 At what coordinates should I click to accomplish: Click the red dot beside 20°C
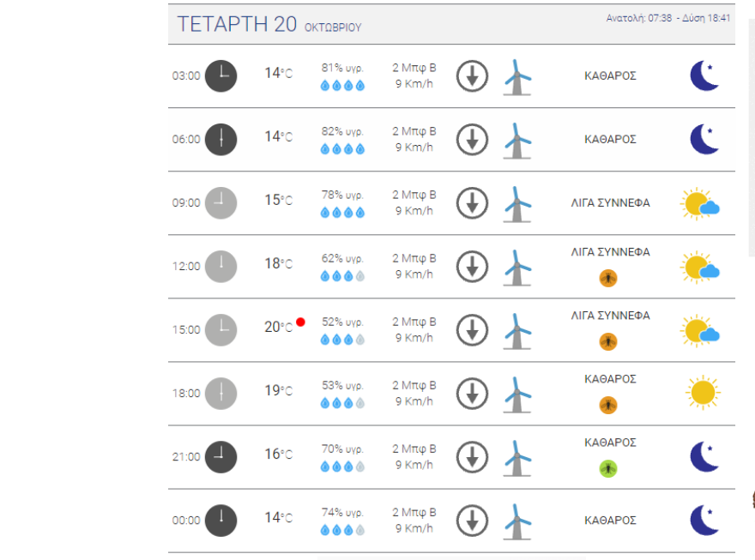[x=300, y=322]
